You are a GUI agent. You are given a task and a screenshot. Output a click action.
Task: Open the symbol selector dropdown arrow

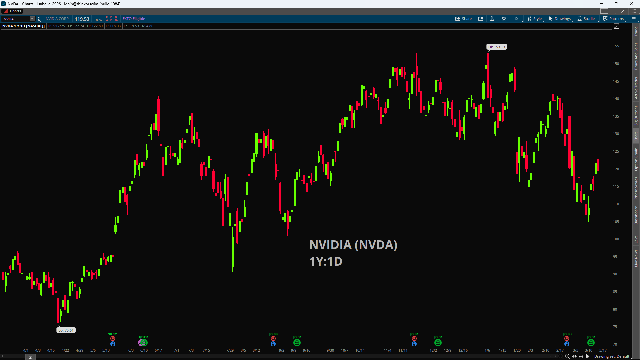[32, 19]
